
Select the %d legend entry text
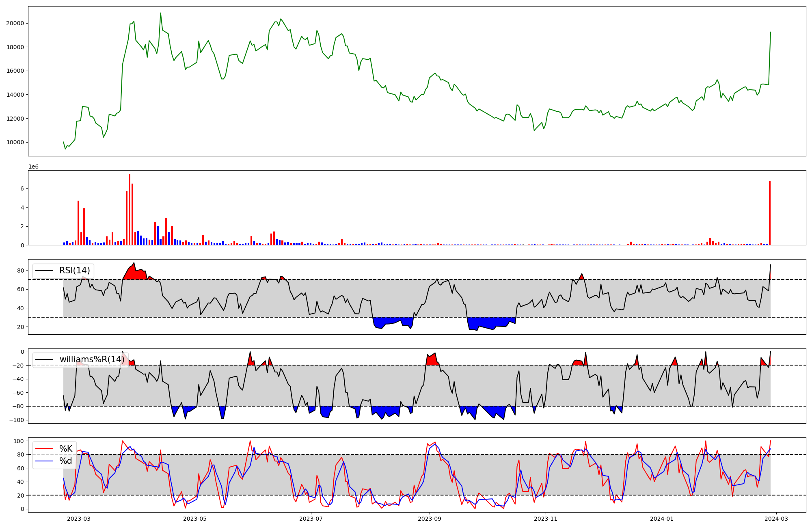66,461
